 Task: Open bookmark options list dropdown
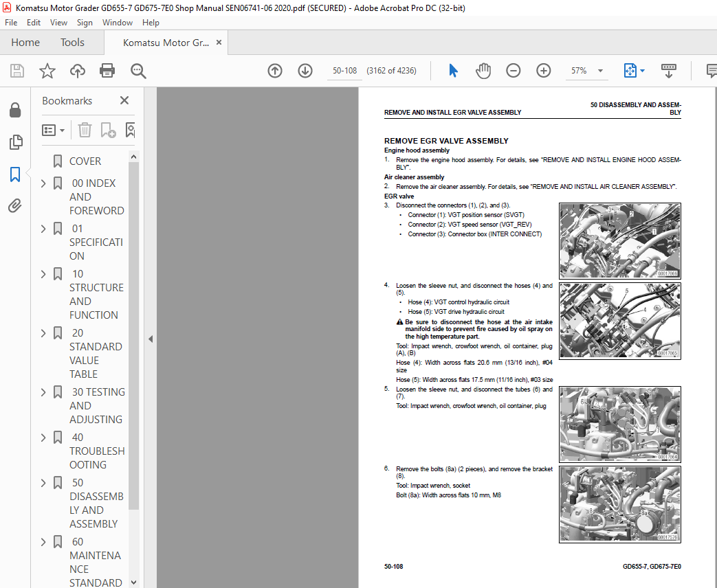[54, 131]
